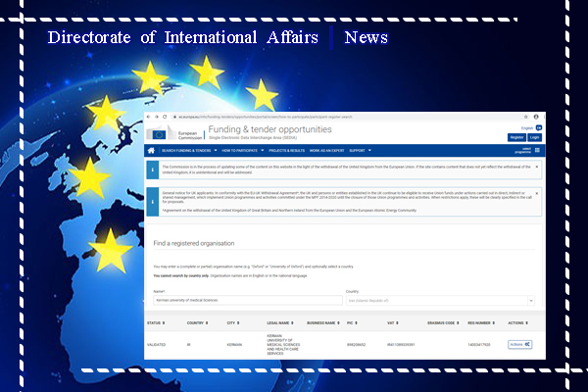Open the Country combo box
Viewport: 588px width, 392px height.
(x=440, y=301)
